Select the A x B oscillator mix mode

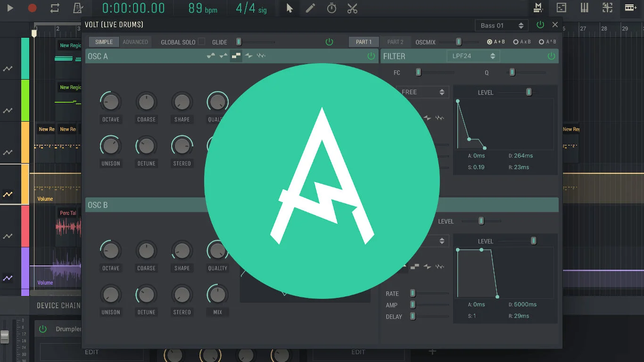[522, 42]
